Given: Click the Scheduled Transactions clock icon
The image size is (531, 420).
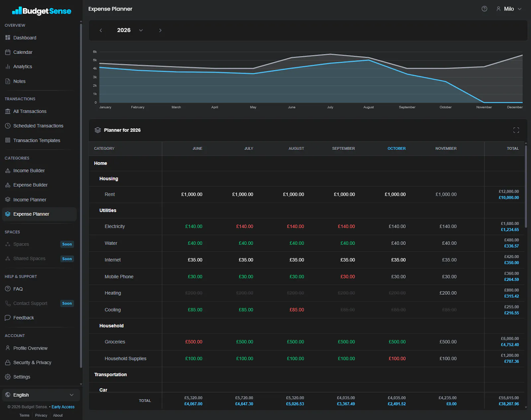Looking at the screenshot, I should (x=8, y=126).
